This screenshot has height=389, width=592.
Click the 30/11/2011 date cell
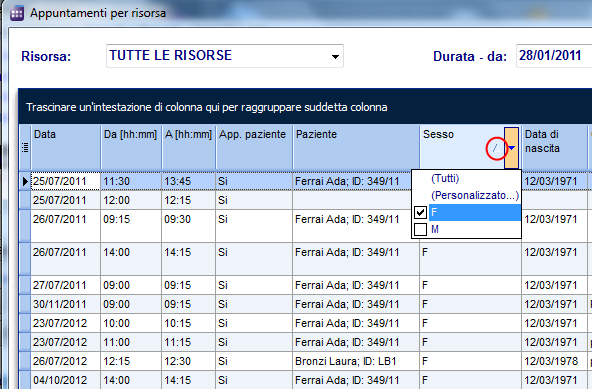(x=66, y=304)
